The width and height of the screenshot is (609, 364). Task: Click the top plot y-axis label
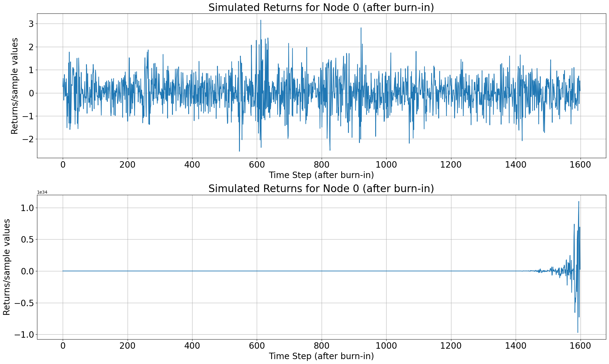coord(14,86)
